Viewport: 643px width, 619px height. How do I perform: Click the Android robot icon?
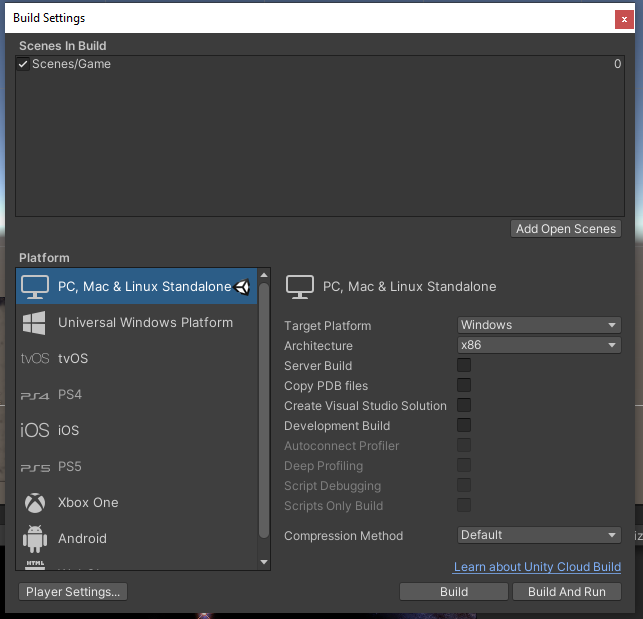pyautogui.click(x=35, y=539)
